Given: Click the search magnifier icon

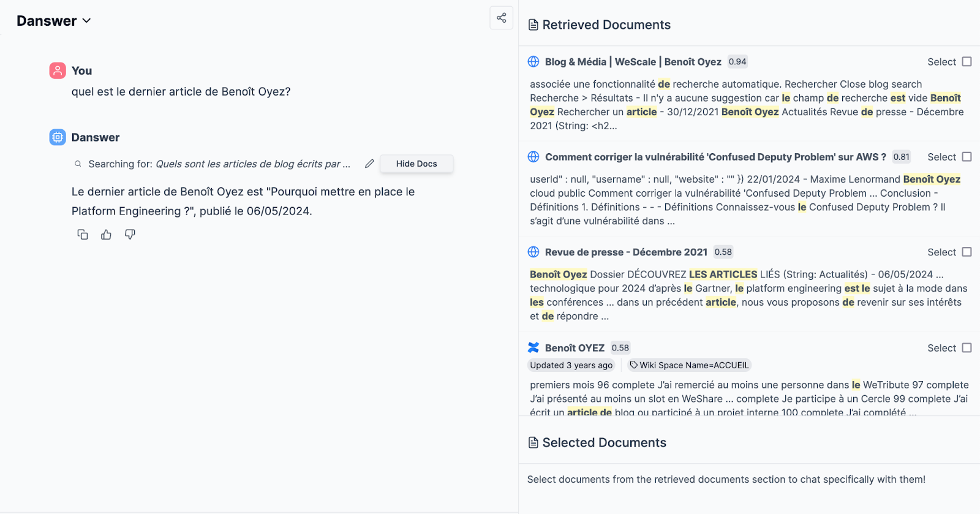Looking at the screenshot, I should [x=78, y=164].
